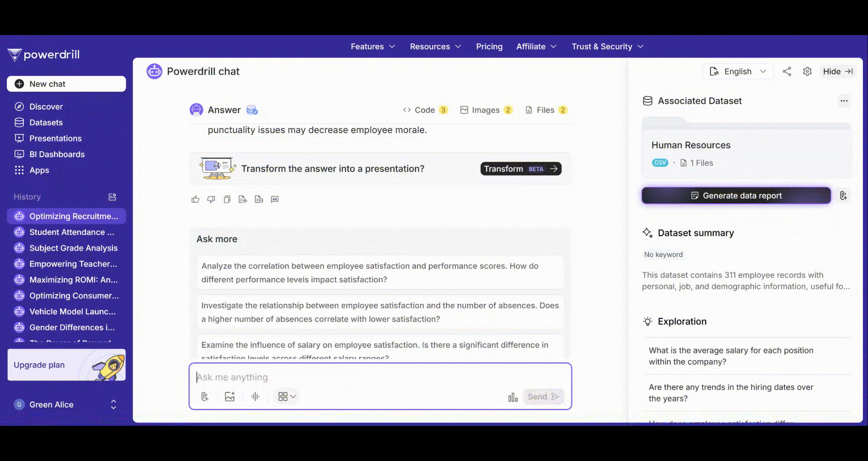The image size is (868, 461).
Task: Switch to the Images tab
Action: click(486, 110)
